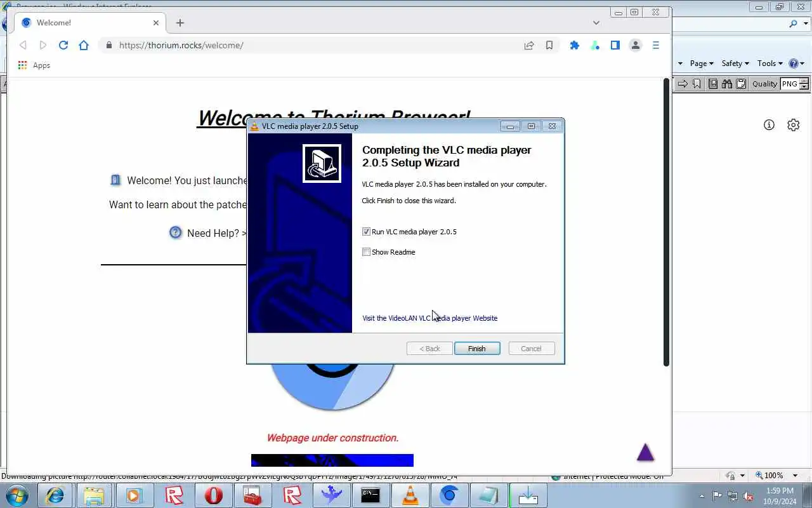This screenshot has width=812, height=508.
Task: Show hidden system tray icons
Action: [702, 496]
